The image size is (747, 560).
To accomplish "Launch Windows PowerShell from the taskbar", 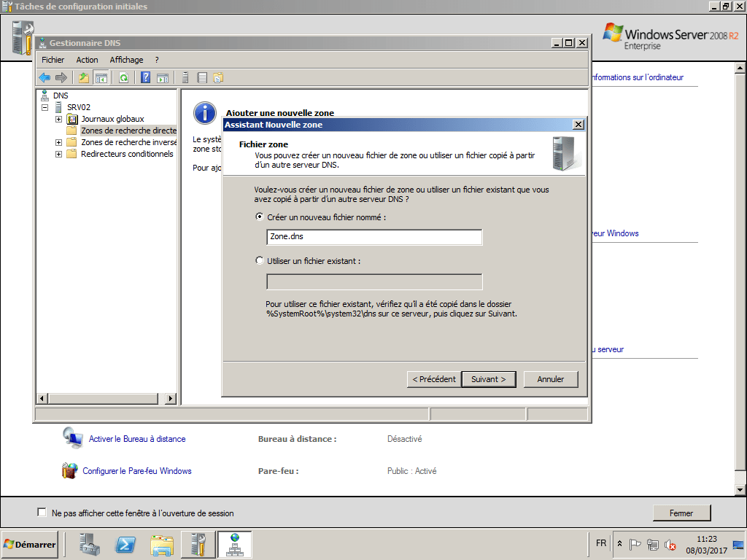I will coord(124,545).
